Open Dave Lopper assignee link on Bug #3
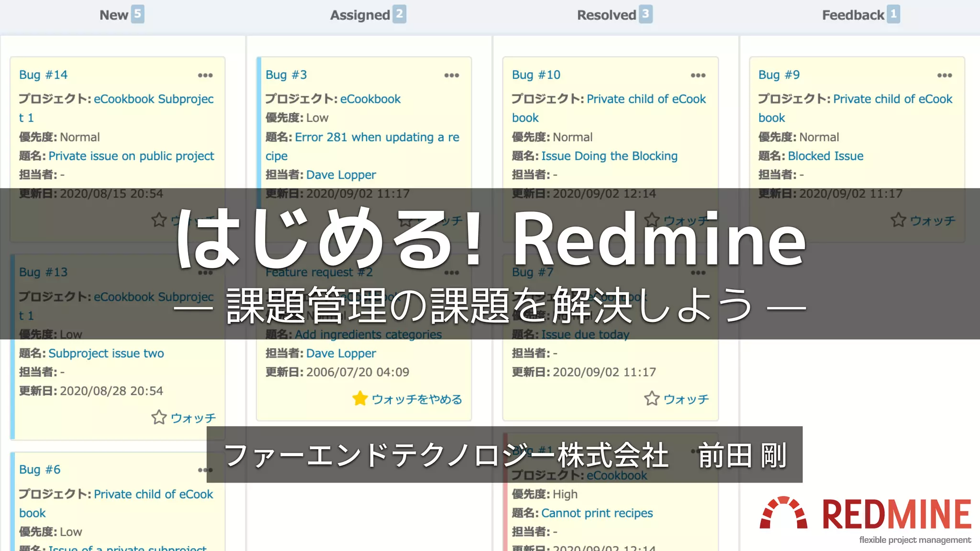Viewport: 980px width, 551px height. pyautogui.click(x=341, y=175)
